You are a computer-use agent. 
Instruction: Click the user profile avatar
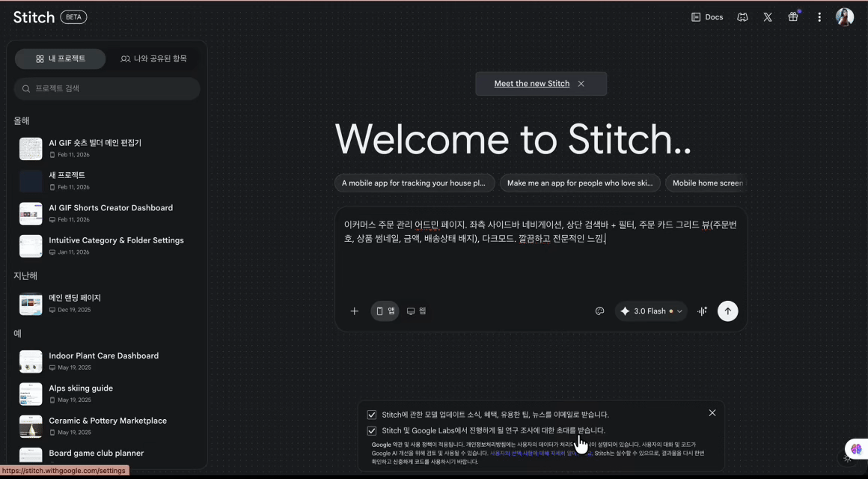[844, 17]
